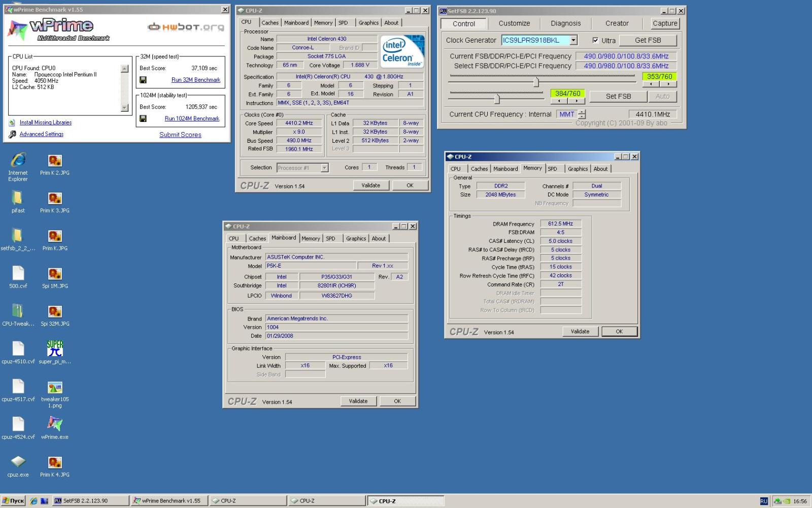Click the Core Speed 4410.2 MHz field

(x=299, y=123)
